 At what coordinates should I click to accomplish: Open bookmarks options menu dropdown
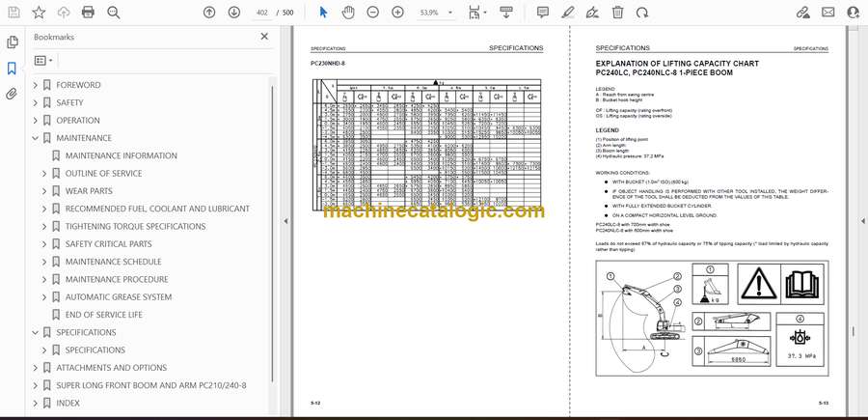tap(43, 61)
